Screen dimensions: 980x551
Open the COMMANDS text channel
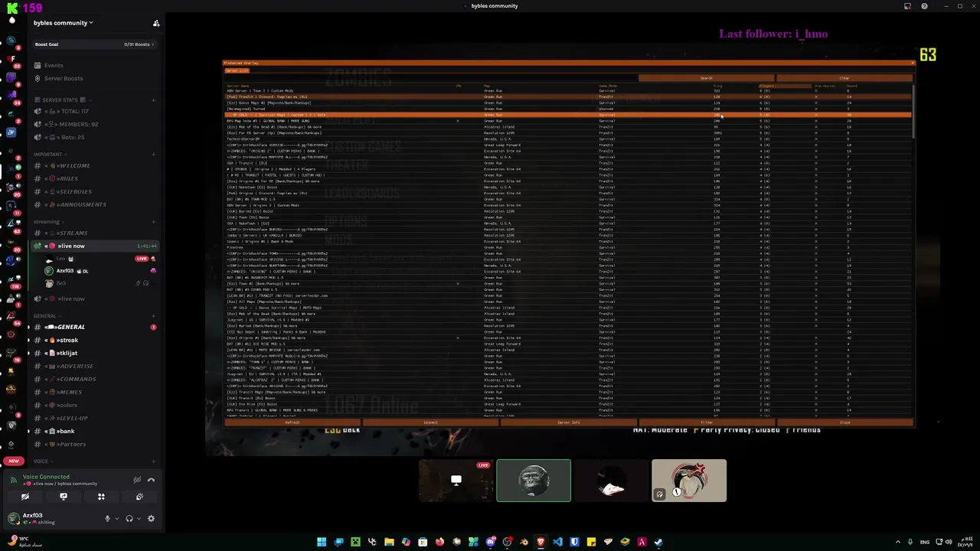pos(95,379)
